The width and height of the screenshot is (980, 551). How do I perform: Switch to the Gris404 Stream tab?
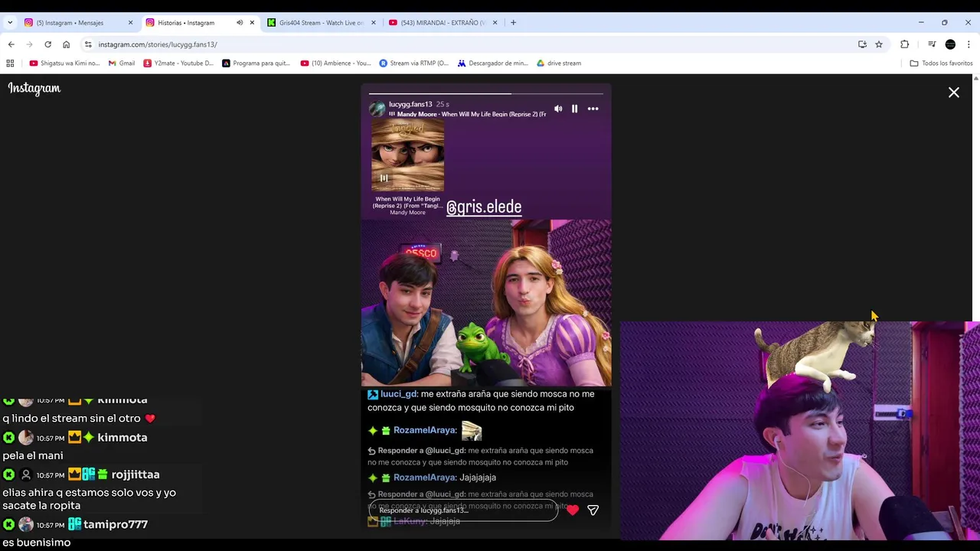tap(322, 22)
